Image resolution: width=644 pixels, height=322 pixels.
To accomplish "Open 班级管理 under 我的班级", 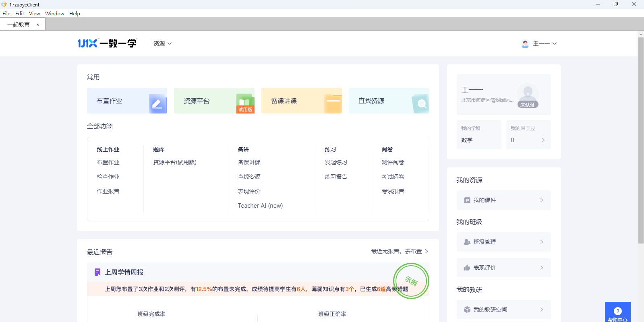I will pos(503,242).
